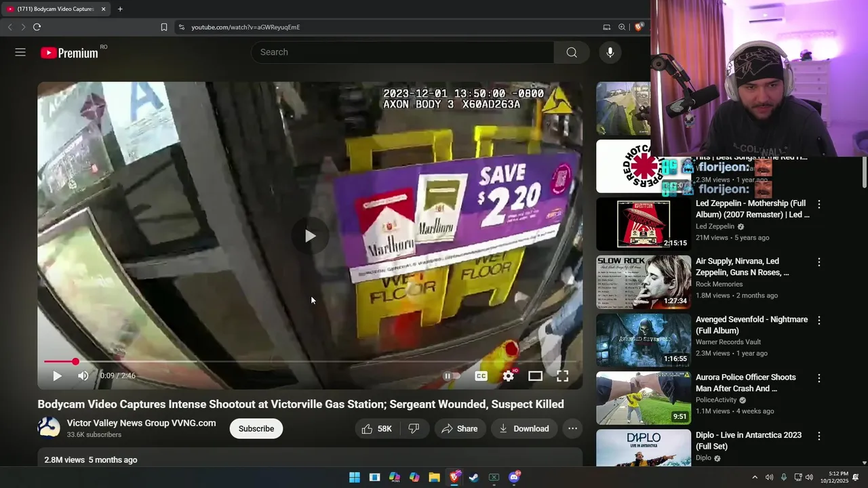Download the video
This screenshot has height=488, width=868.
pyautogui.click(x=524, y=428)
